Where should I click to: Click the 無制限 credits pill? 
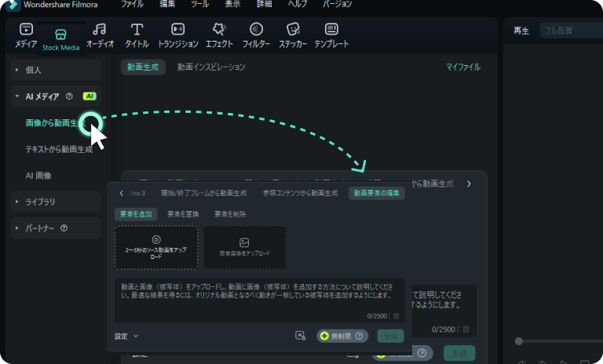click(342, 336)
